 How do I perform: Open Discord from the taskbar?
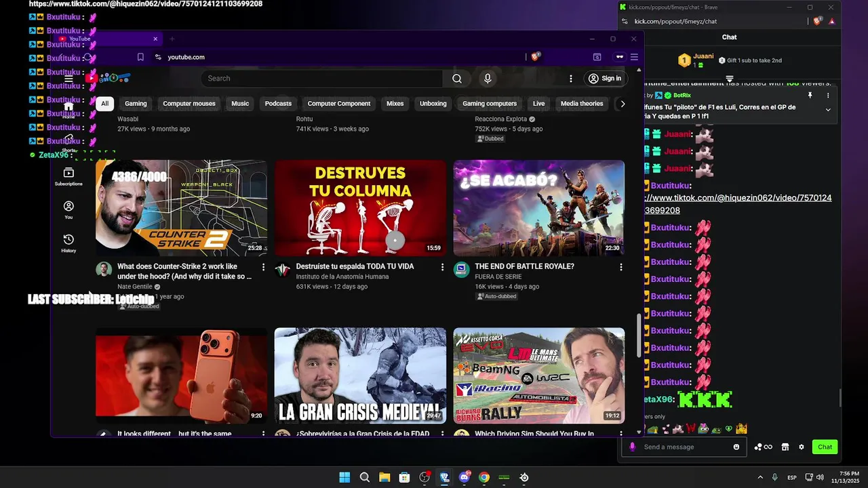(465, 477)
